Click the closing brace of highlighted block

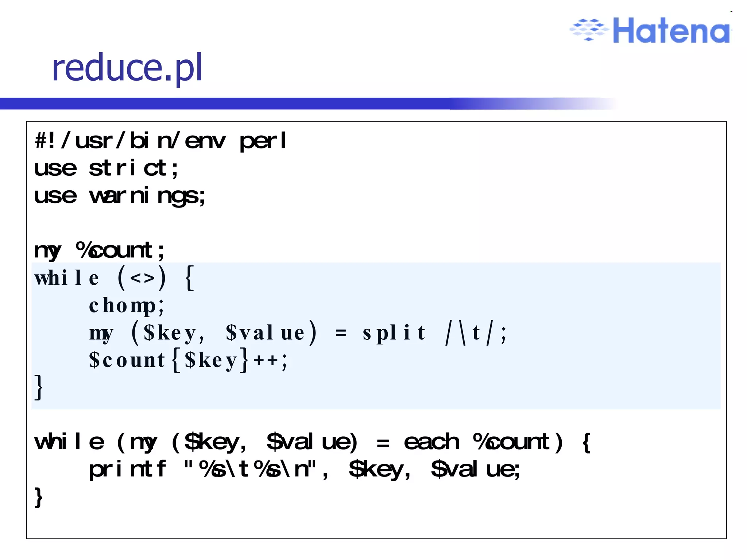click(39, 387)
